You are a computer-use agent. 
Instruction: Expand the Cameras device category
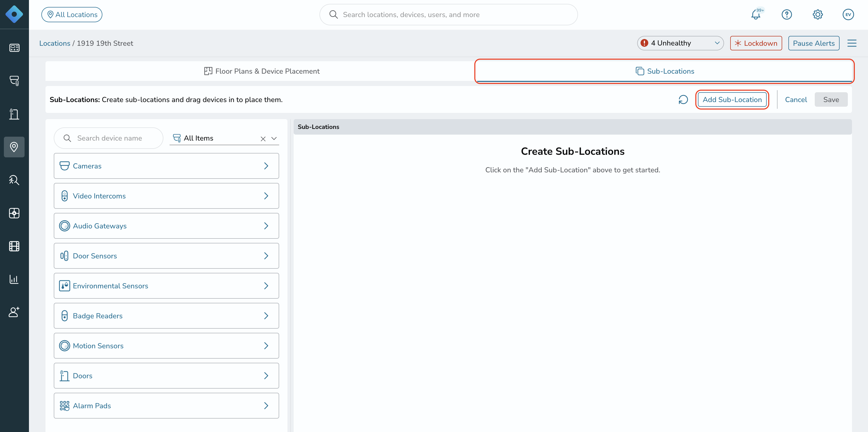click(x=166, y=166)
